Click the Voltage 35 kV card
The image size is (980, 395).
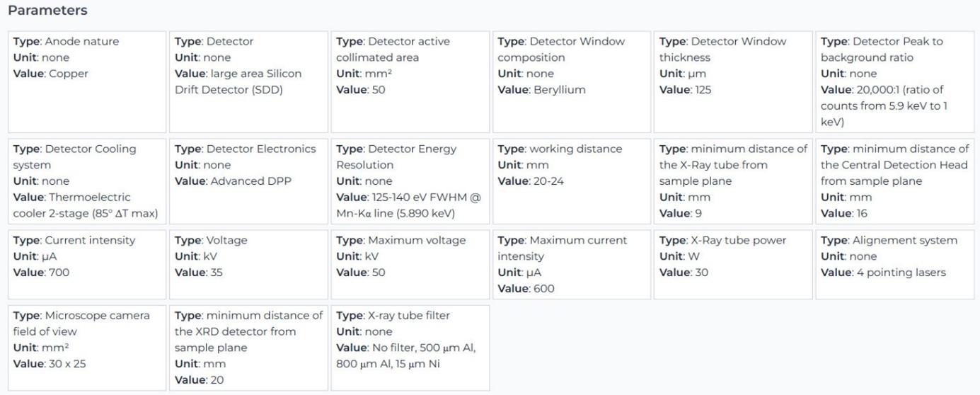coord(248,264)
